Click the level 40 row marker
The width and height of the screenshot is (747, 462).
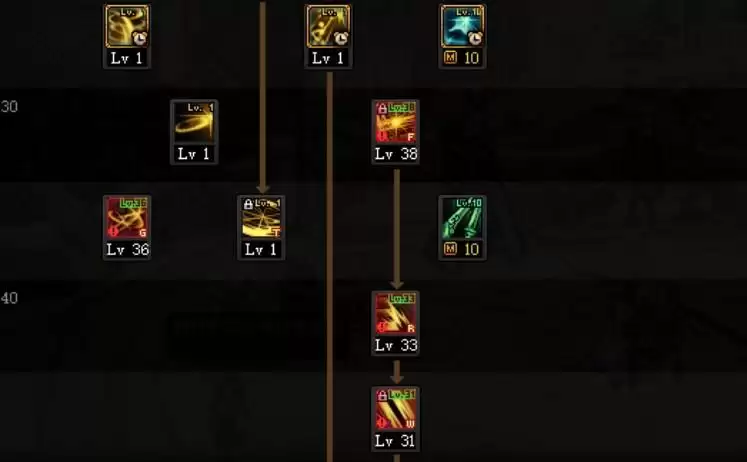[x=9, y=298]
